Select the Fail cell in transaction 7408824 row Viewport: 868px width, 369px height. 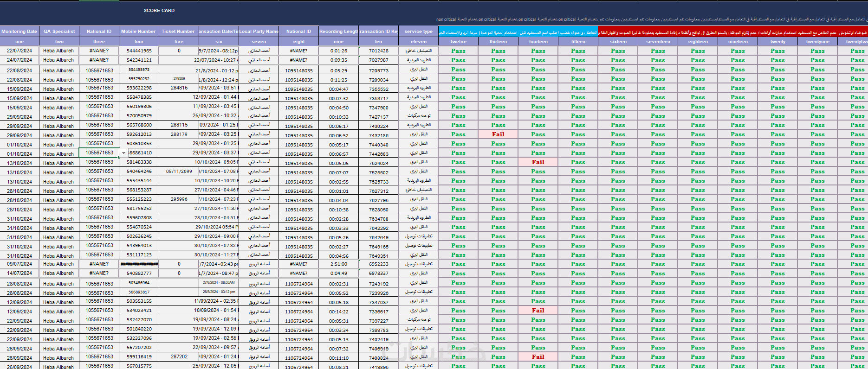(x=538, y=357)
